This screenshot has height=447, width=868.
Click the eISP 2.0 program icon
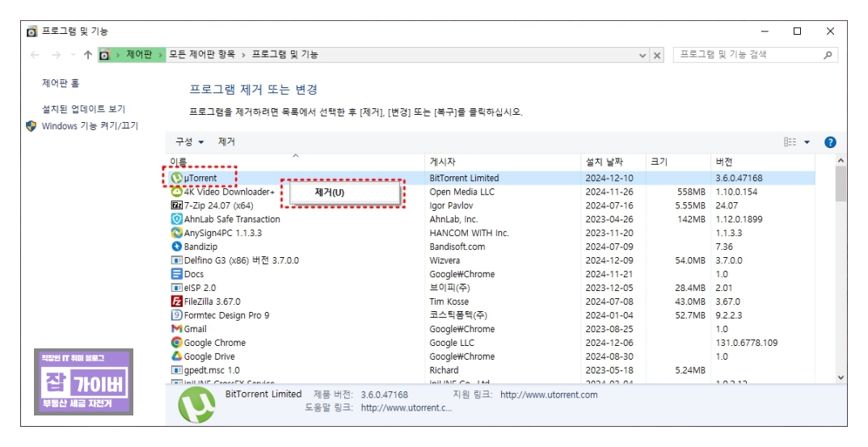pyautogui.click(x=176, y=288)
